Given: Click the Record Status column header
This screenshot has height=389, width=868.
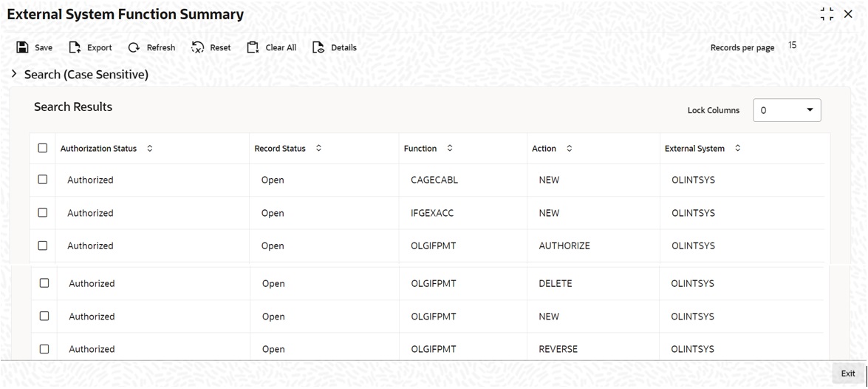Looking at the screenshot, I should [280, 149].
